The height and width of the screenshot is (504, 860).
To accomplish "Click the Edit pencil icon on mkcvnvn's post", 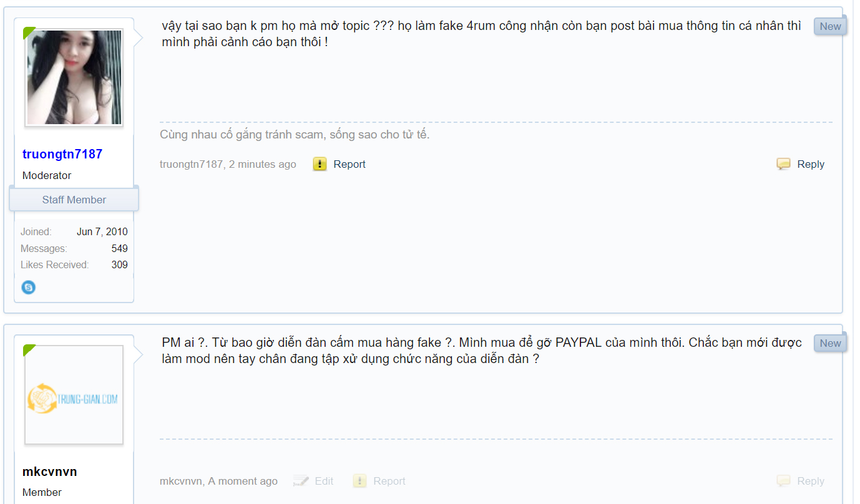I will coord(301,481).
